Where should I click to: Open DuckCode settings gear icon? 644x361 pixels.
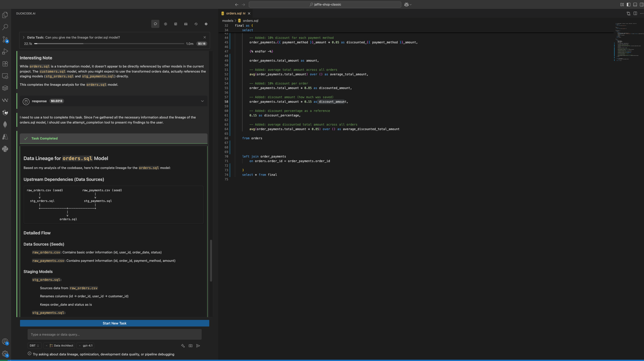tap(206, 24)
